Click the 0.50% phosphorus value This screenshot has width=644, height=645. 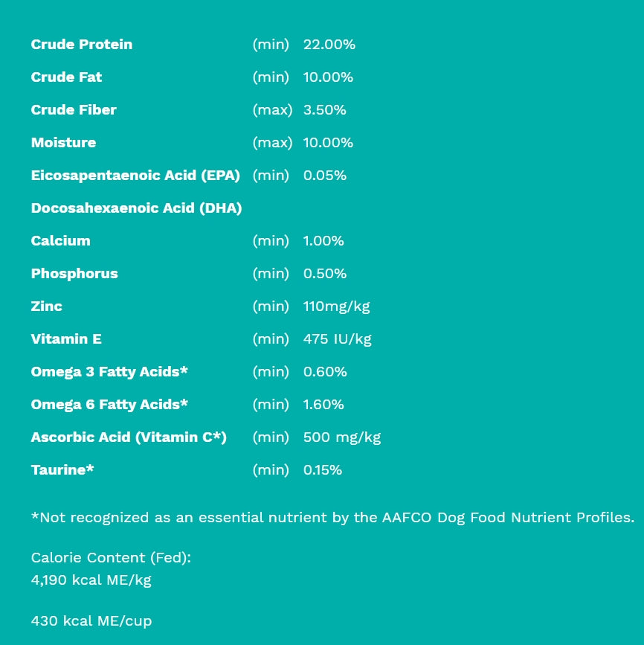325,274
